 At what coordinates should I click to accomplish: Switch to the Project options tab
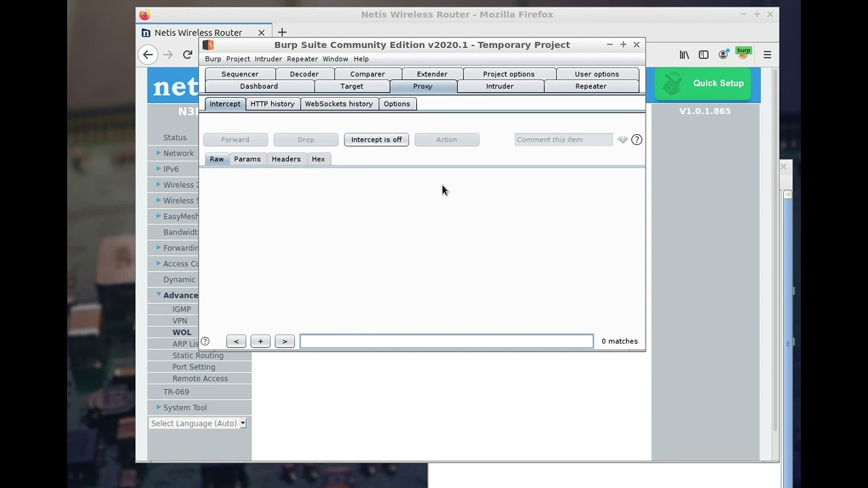click(509, 74)
